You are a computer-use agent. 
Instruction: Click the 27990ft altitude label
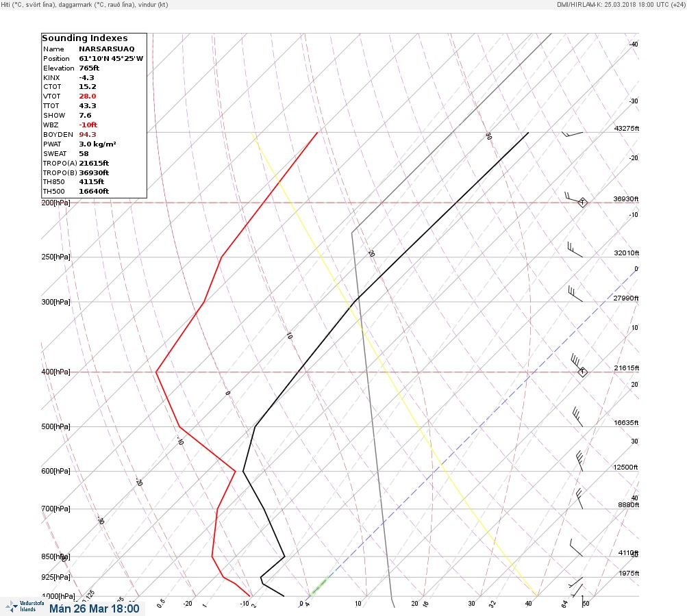click(626, 298)
